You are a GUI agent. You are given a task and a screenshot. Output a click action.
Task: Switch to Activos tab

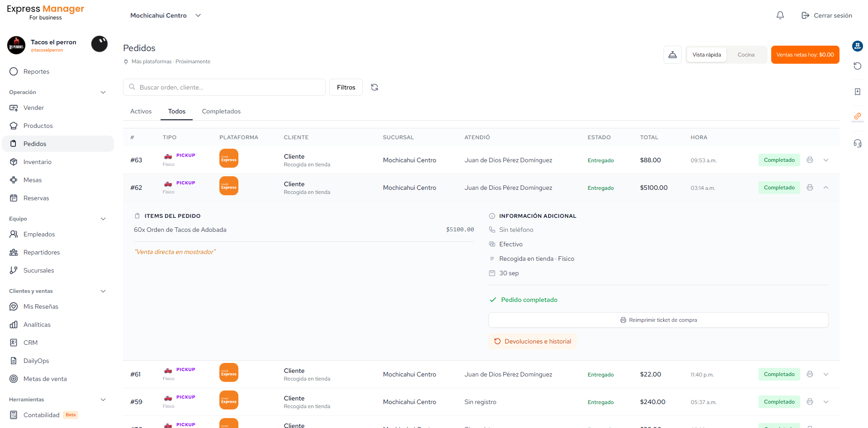point(141,111)
